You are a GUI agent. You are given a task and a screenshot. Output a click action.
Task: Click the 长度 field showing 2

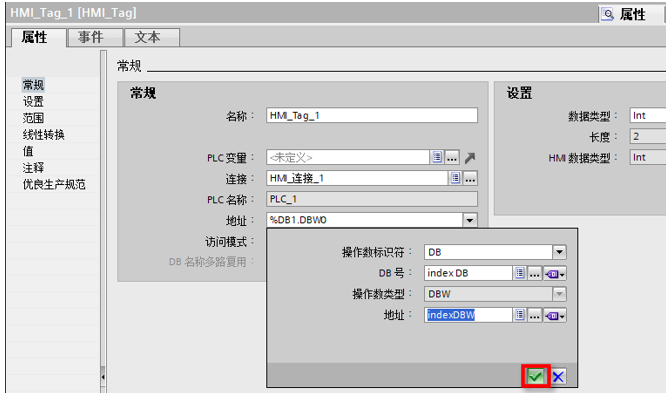tap(647, 136)
